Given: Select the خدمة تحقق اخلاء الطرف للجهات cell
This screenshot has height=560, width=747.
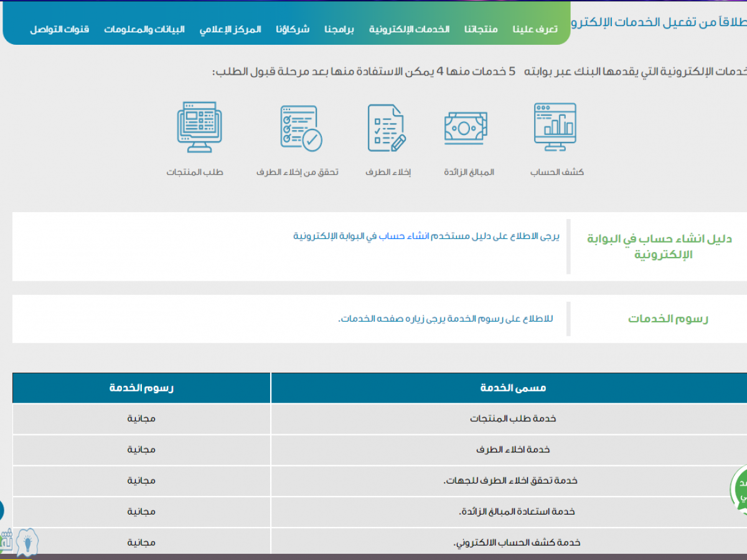Looking at the screenshot, I should (509, 481).
